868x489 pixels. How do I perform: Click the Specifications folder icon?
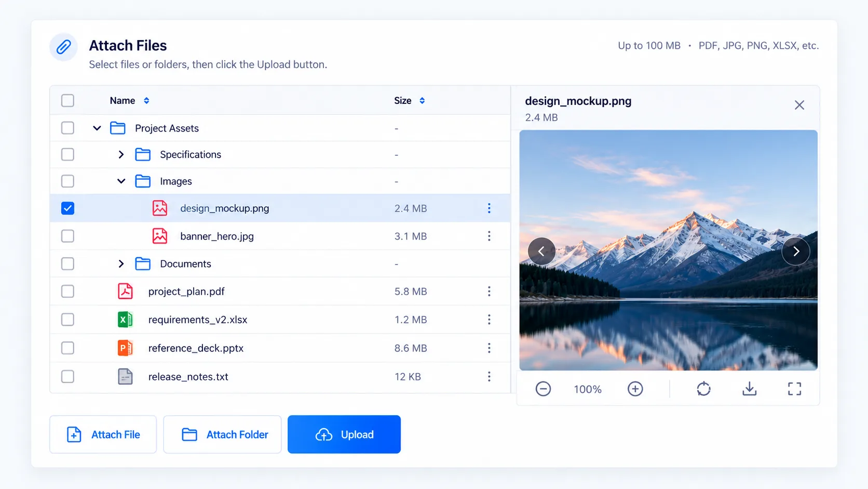pos(143,154)
